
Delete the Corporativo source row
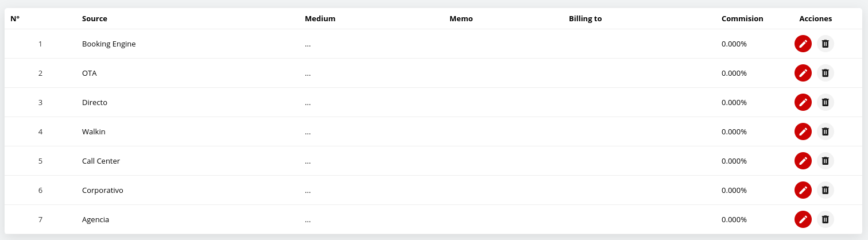coord(825,190)
